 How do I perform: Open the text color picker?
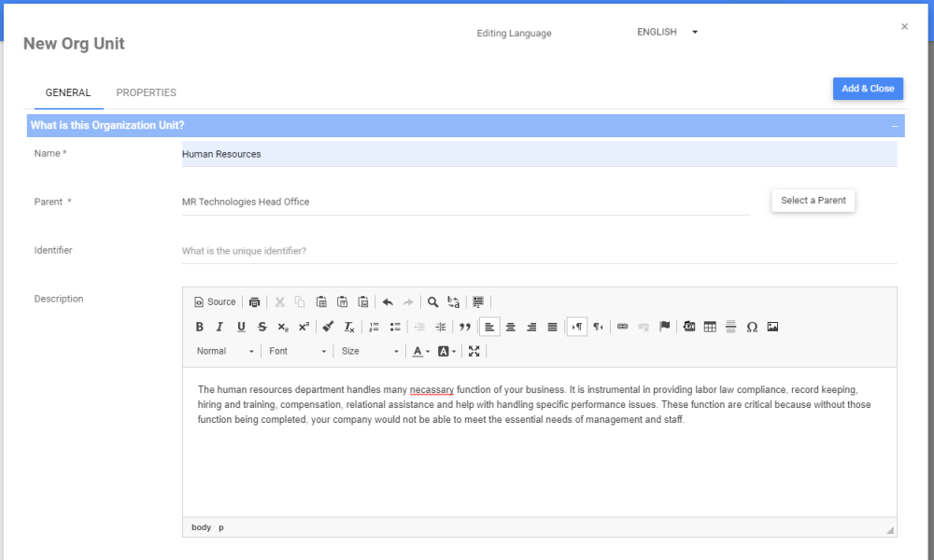(x=421, y=351)
